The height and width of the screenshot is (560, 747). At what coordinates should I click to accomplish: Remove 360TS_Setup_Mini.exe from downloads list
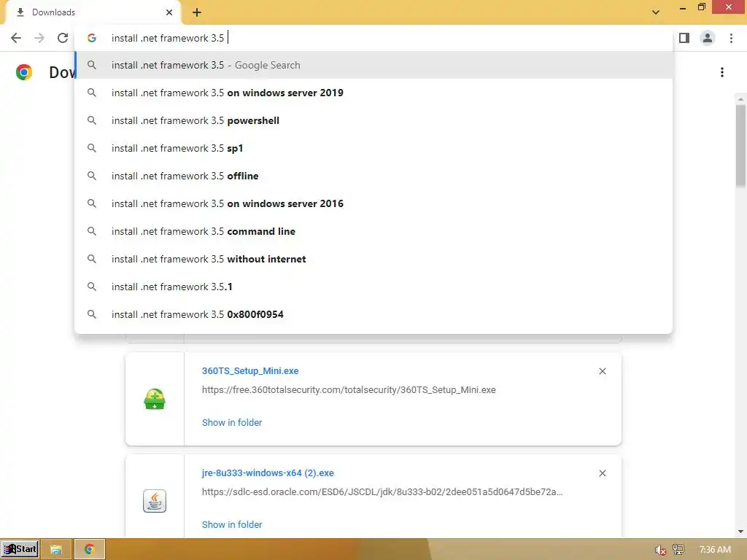pyautogui.click(x=602, y=371)
